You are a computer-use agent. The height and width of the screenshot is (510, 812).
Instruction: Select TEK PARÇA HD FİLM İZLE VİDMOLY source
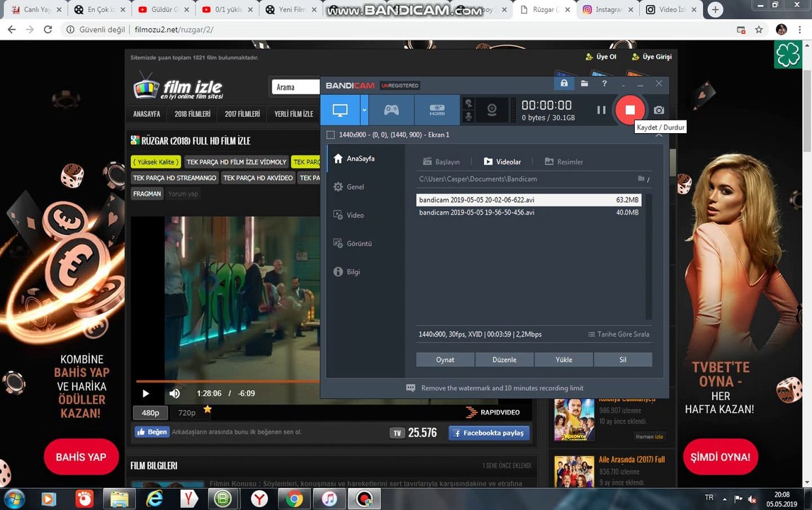point(236,162)
